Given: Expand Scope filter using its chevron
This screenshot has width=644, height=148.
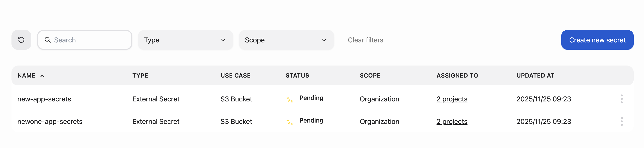Looking at the screenshot, I should click(324, 40).
